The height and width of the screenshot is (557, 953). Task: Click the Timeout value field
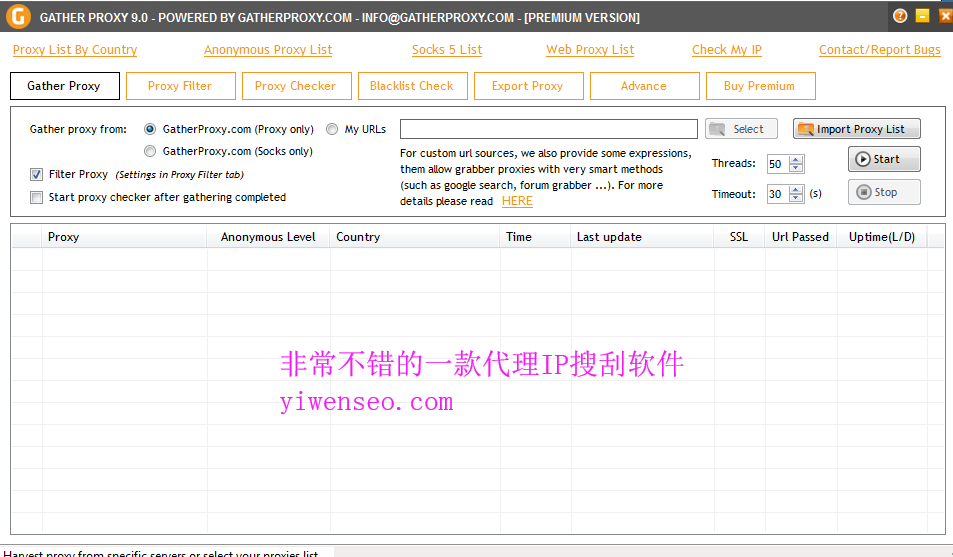click(x=777, y=194)
